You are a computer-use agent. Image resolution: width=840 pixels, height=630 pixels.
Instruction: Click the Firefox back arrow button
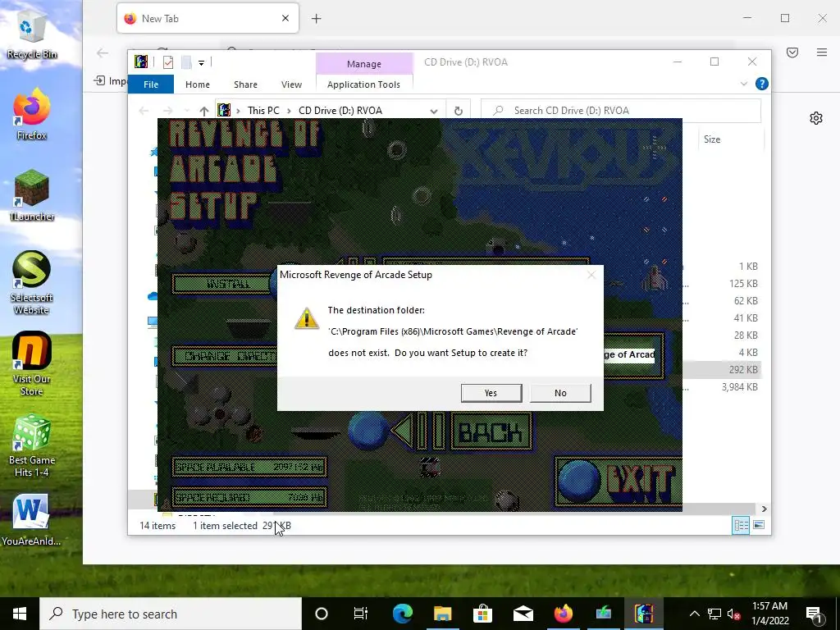tap(103, 52)
